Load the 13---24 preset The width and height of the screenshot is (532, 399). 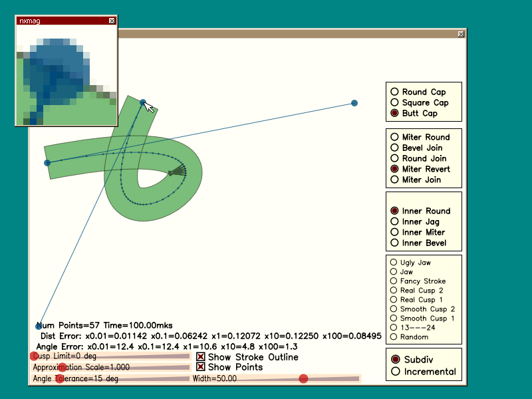412,327
